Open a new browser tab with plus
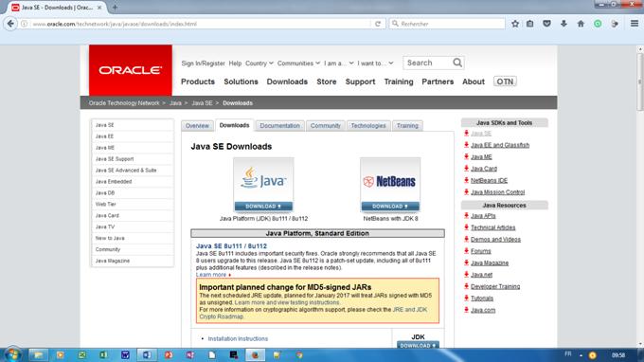This screenshot has height=362, width=644. pos(115,7)
